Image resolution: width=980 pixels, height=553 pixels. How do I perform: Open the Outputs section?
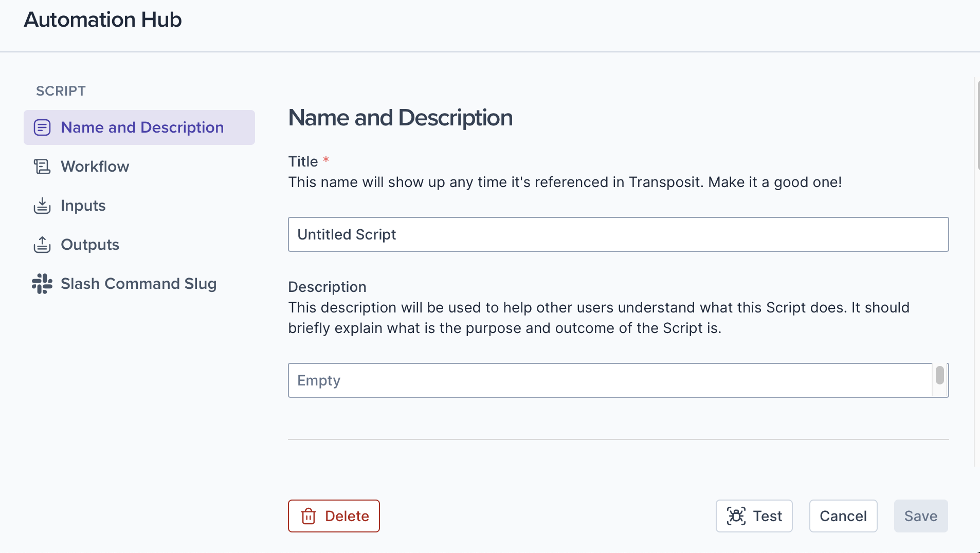pos(90,245)
